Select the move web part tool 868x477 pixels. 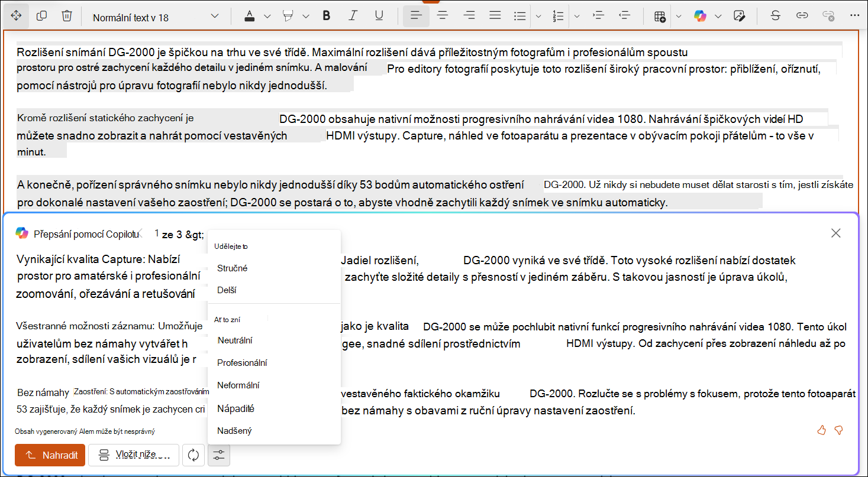tap(15, 17)
